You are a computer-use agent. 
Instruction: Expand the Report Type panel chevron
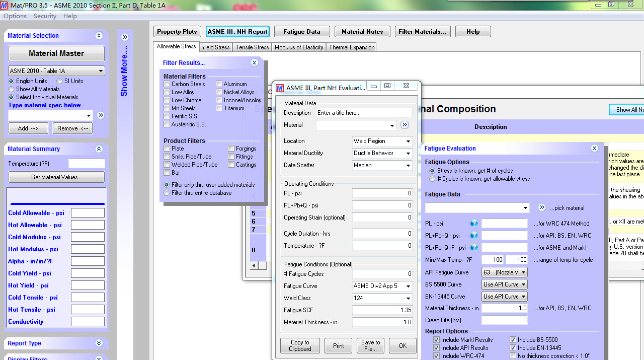[99, 343]
